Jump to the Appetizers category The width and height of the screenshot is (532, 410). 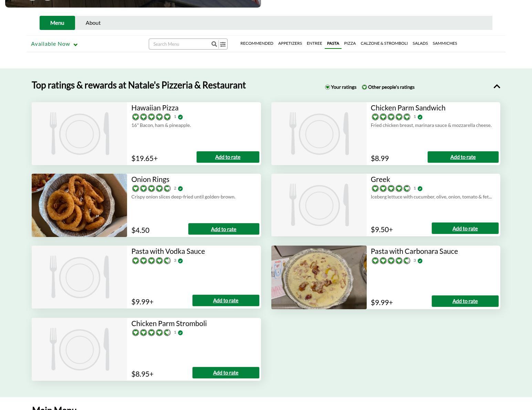[x=290, y=43]
